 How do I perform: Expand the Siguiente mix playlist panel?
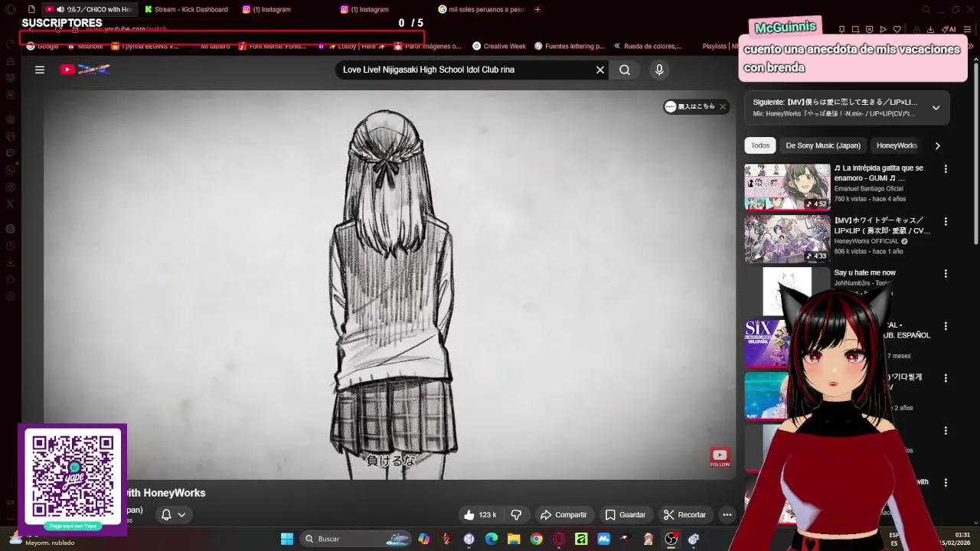click(x=936, y=108)
